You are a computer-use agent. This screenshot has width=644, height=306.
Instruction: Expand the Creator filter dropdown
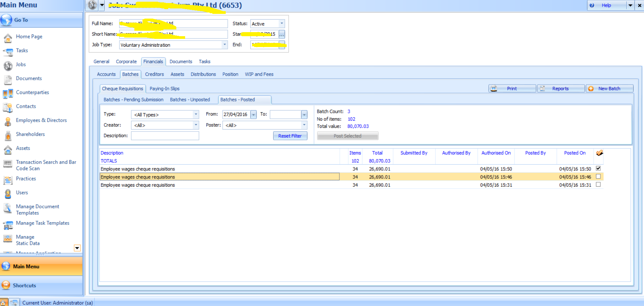(196, 125)
